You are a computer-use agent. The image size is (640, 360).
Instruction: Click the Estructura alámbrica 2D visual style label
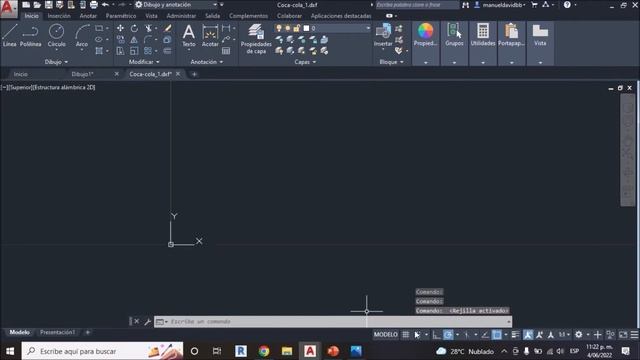[64, 87]
